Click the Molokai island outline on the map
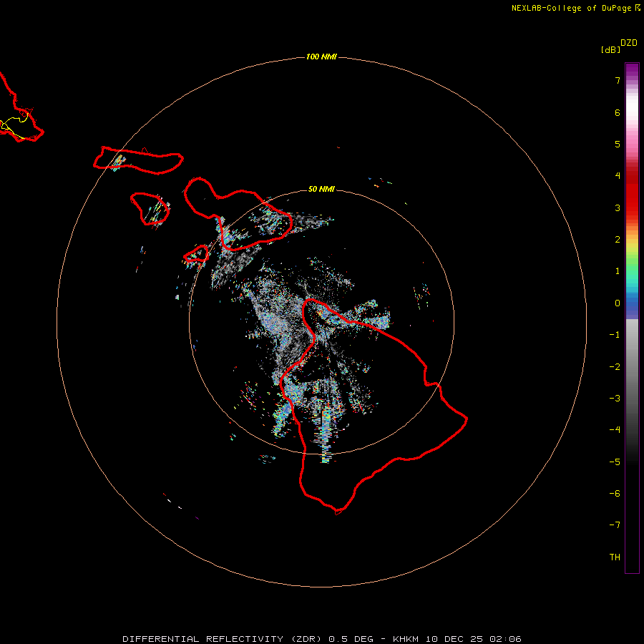The height and width of the screenshot is (644, 644). (138, 160)
